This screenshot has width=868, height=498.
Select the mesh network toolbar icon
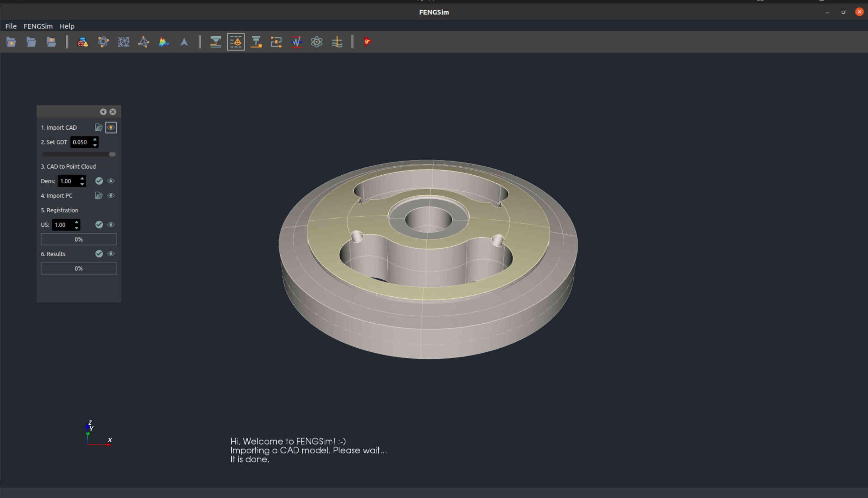tap(123, 42)
